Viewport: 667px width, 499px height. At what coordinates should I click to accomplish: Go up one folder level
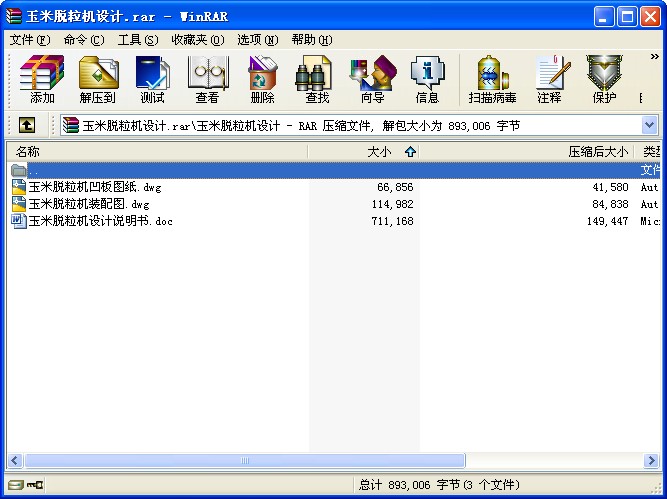[x=27, y=125]
